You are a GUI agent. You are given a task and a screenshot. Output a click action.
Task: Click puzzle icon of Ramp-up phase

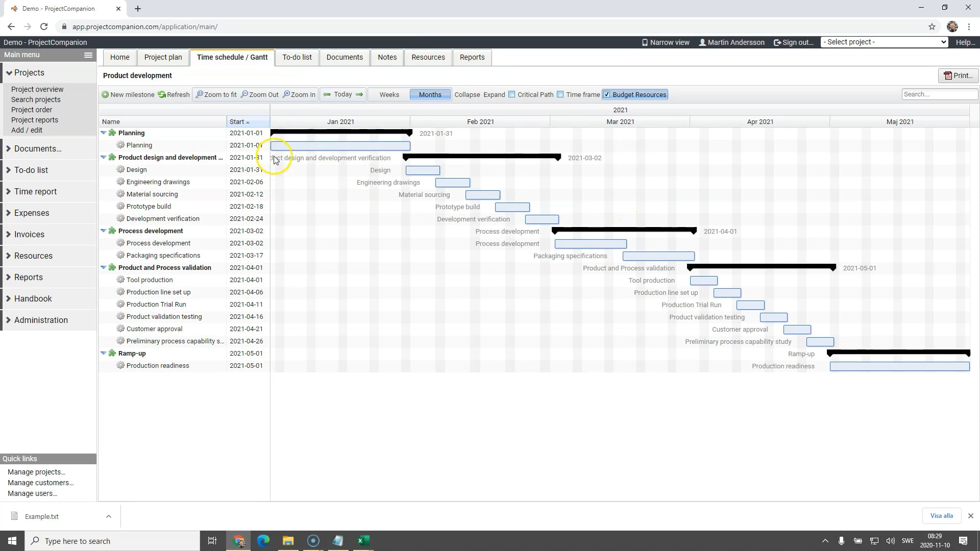[x=112, y=353]
